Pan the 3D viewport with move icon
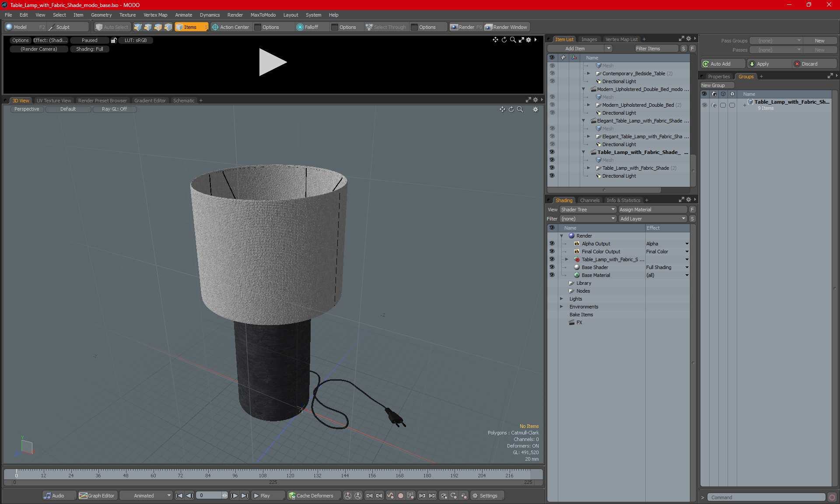The image size is (840, 504). click(502, 109)
